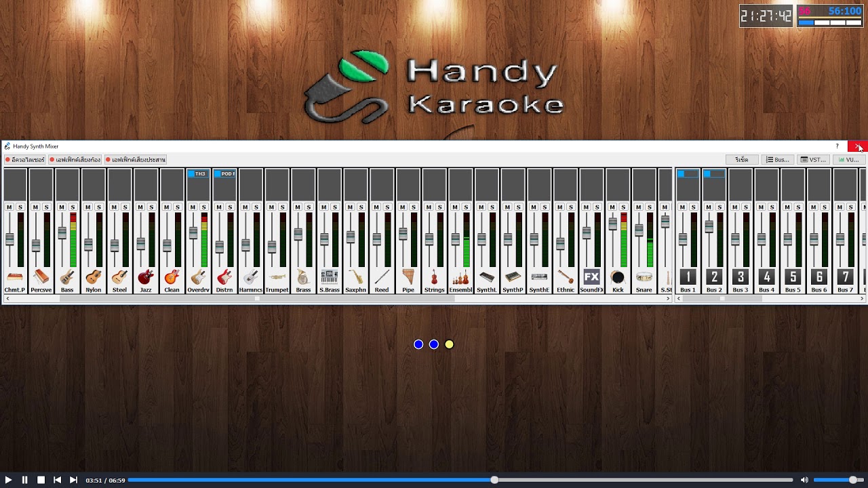Image resolution: width=868 pixels, height=488 pixels.
Task: Pause the song playback
Action: (x=24, y=480)
